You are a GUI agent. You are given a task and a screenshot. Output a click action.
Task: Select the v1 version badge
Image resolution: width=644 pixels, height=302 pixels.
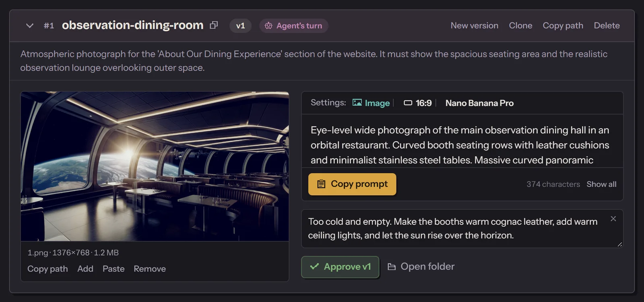[x=240, y=26]
